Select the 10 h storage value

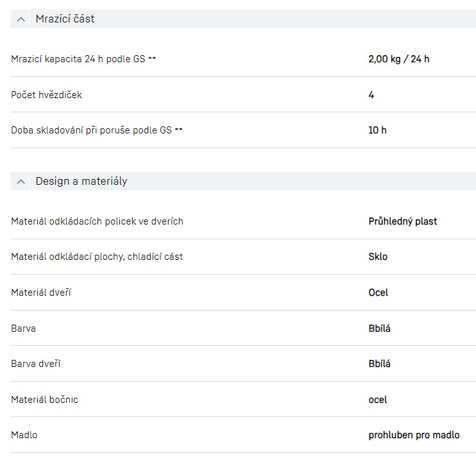click(x=377, y=130)
